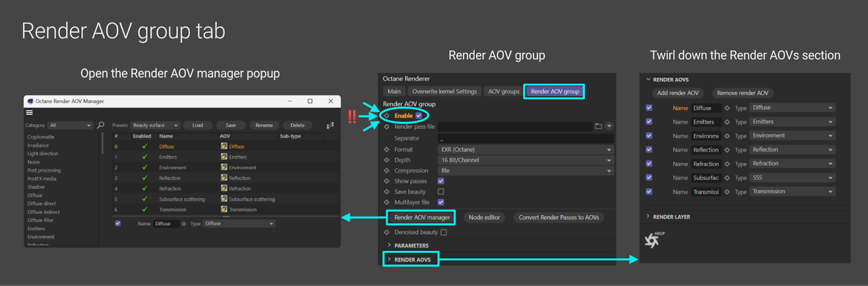Click the keyframe diamond next to Format
The height and width of the screenshot is (286, 868).
tap(387, 149)
